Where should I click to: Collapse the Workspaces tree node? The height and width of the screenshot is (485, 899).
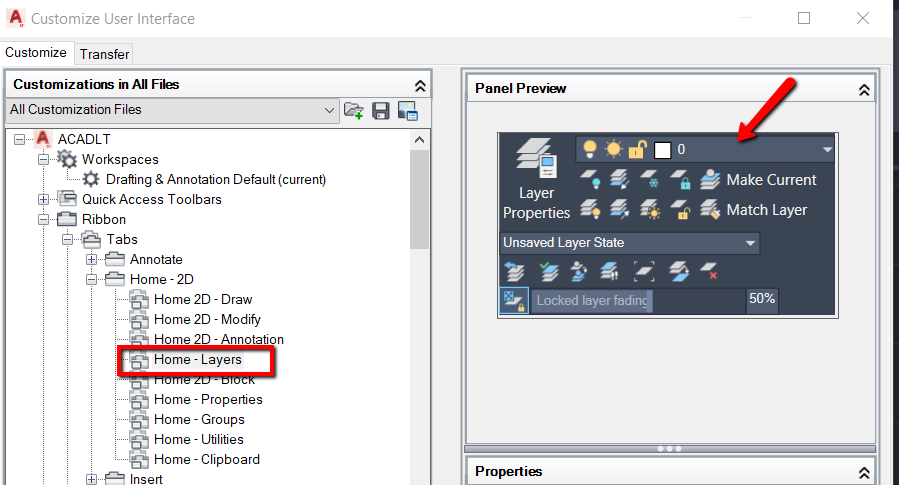[44, 159]
